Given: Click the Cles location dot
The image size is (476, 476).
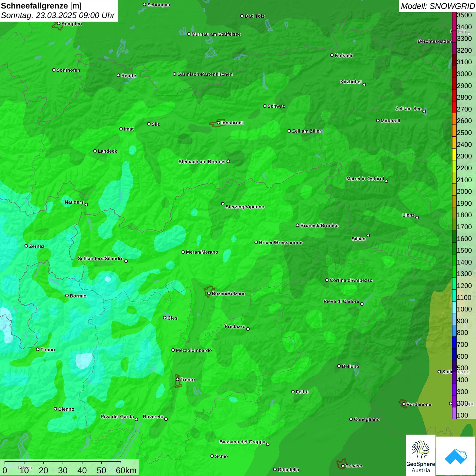Looking at the screenshot, I should pos(165,318).
